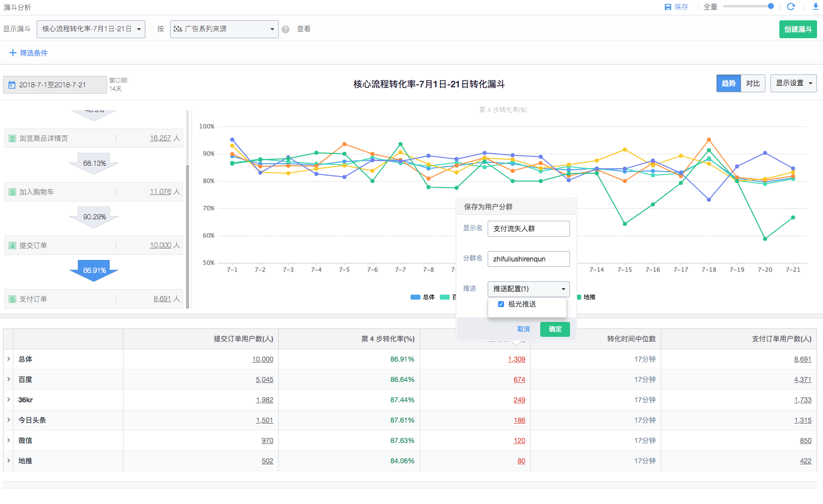Expand the 今日头条 table row

click(x=8, y=420)
